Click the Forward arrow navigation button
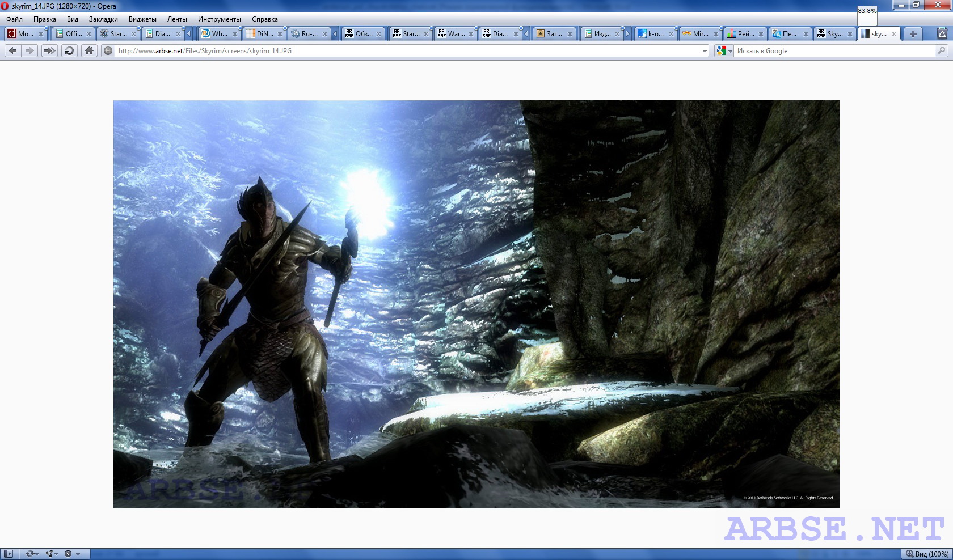The height and width of the screenshot is (560, 953). pyautogui.click(x=30, y=50)
